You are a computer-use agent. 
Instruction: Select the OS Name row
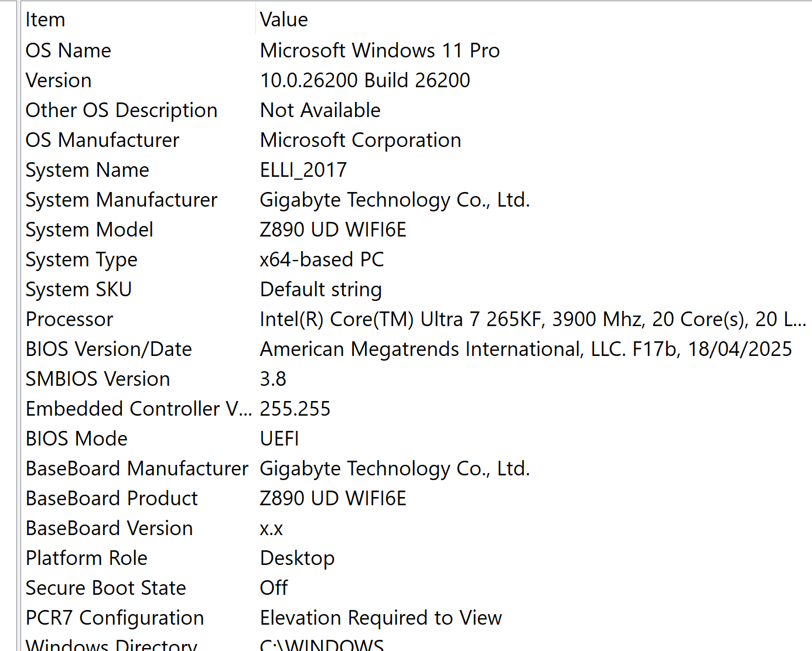click(x=69, y=50)
